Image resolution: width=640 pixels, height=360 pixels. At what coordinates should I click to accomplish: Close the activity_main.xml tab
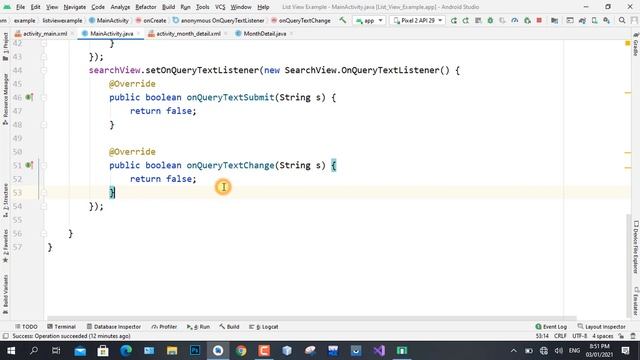click(x=73, y=34)
